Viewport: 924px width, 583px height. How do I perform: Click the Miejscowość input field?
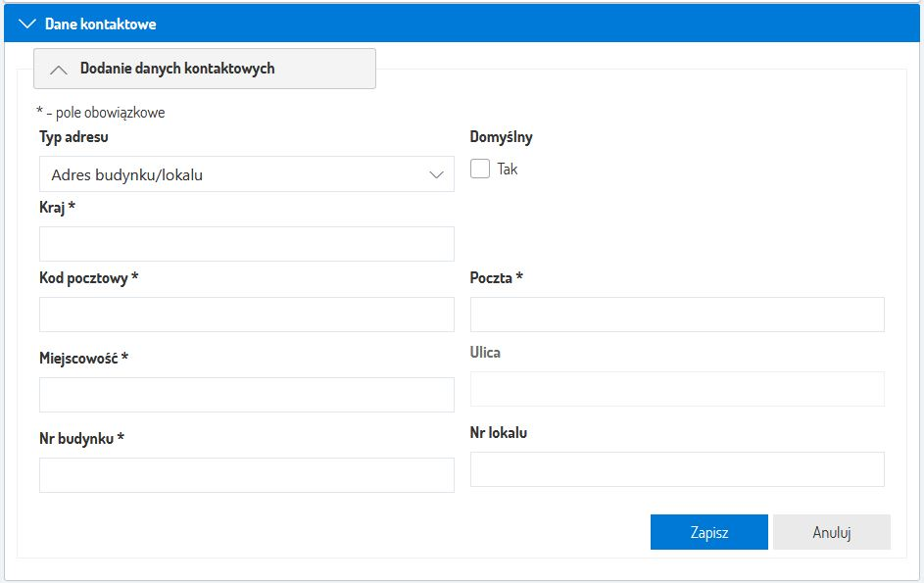pos(246,395)
